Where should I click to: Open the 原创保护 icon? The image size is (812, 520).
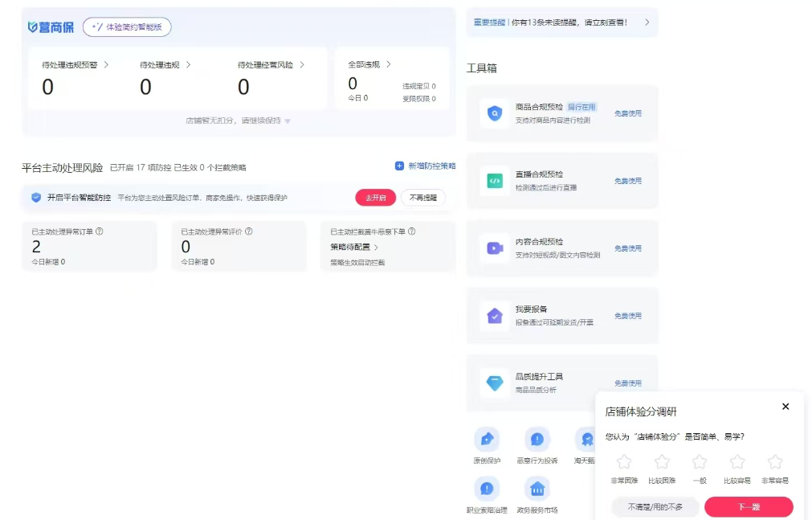[487, 440]
